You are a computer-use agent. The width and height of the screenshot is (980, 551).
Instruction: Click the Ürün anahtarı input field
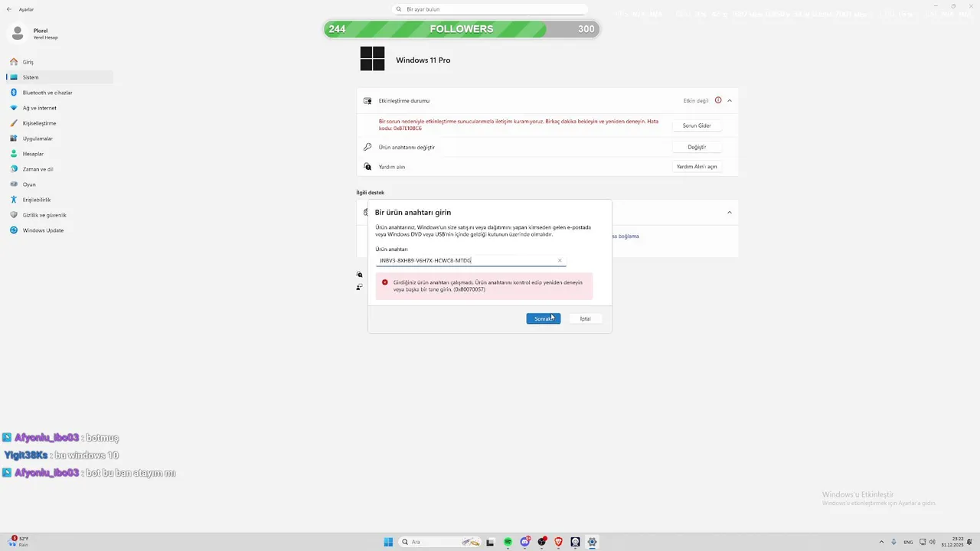pyautogui.click(x=471, y=260)
